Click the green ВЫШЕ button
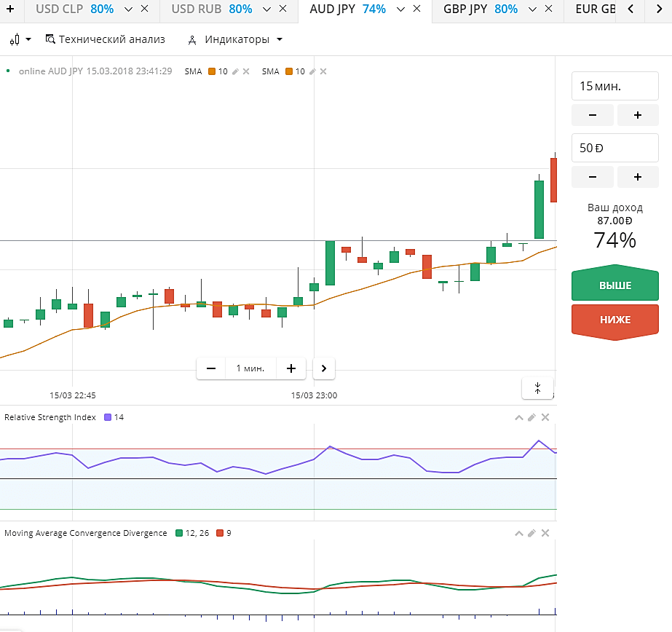Image resolution: width=672 pixels, height=632 pixels. (x=614, y=285)
